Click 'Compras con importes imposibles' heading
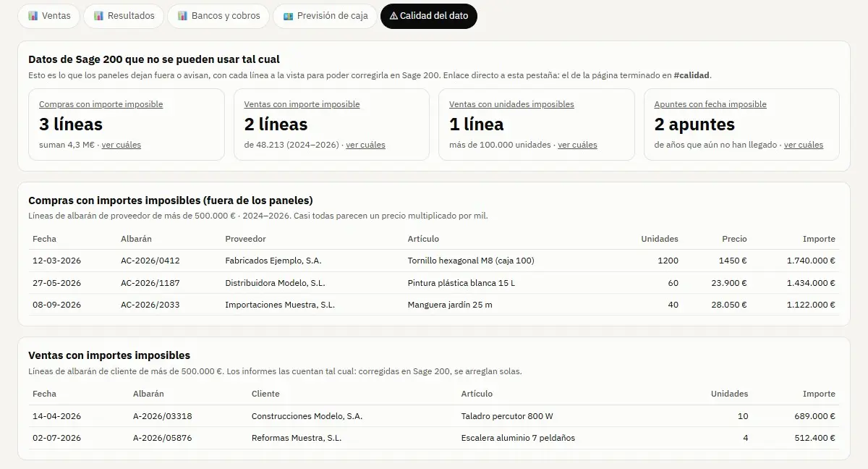The height and width of the screenshot is (469, 868). coord(171,200)
